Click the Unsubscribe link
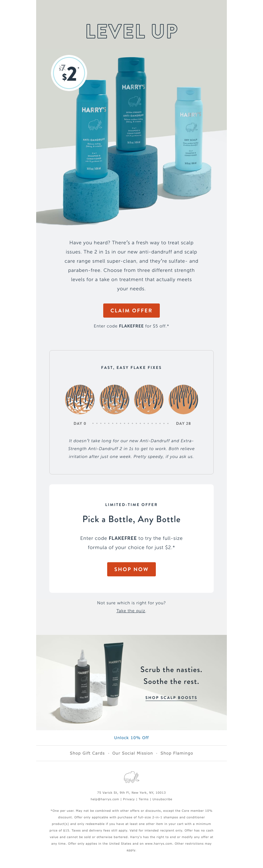The width and height of the screenshot is (263, 868). tap(162, 799)
